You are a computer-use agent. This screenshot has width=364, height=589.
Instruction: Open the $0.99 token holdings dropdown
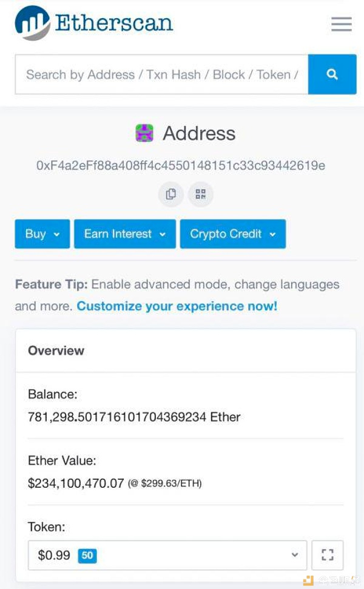(167, 555)
